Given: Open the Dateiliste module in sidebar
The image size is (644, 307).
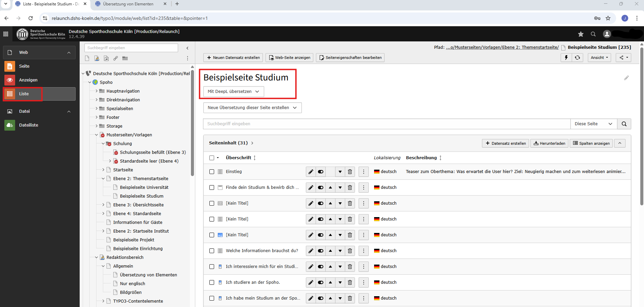Looking at the screenshot, I should tap(29, 125).
